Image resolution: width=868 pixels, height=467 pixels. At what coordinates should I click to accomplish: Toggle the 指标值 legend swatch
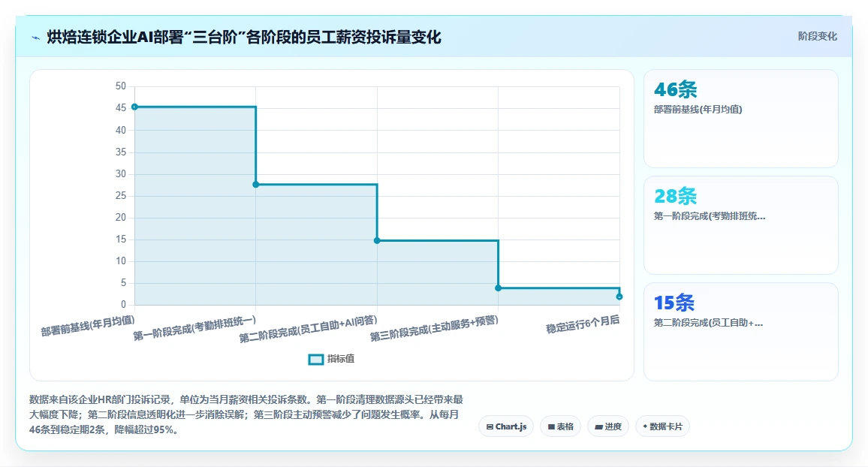315,359
